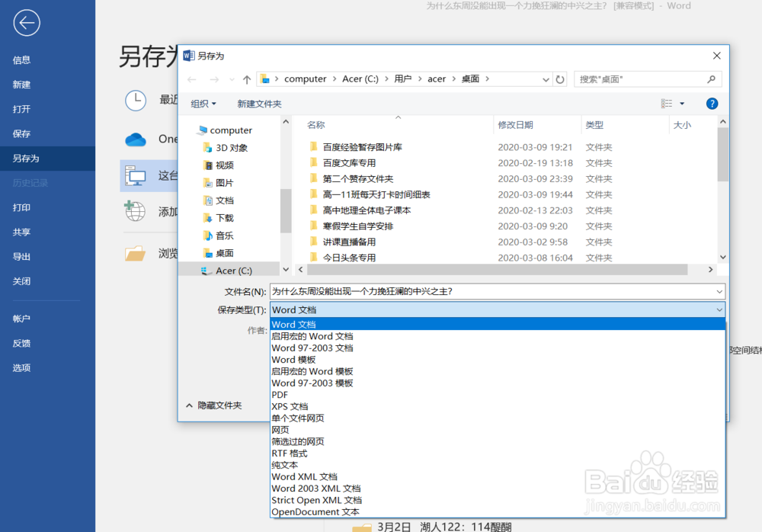Viewport: 762px width, 532px height.
Task: Click the search magnifier icon
Action: tap(712, 79)
